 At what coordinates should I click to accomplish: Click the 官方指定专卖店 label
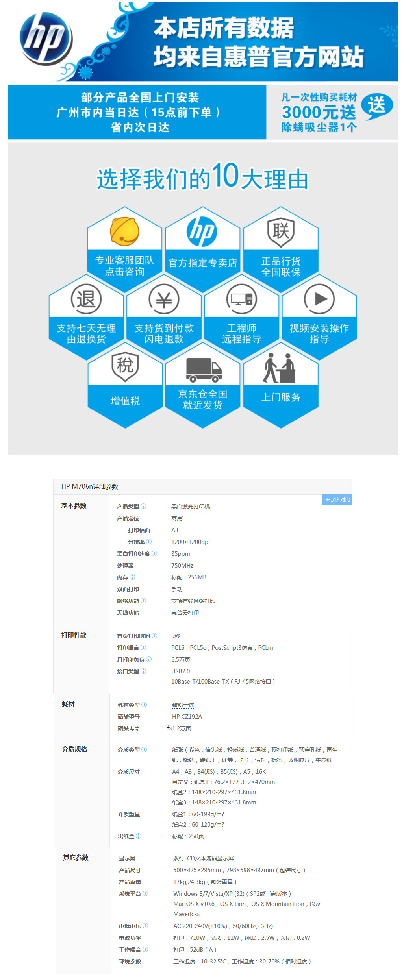pyautogui.click(x=203, y=263)
